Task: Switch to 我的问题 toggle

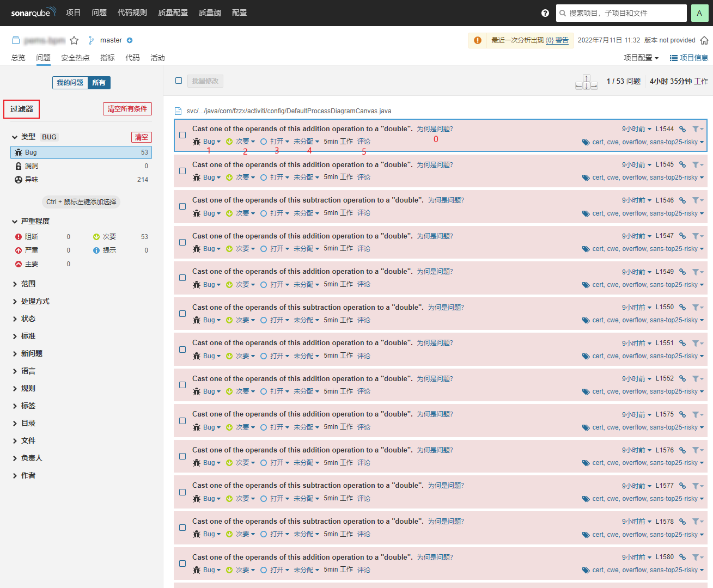Action: [x=70, y=83]
